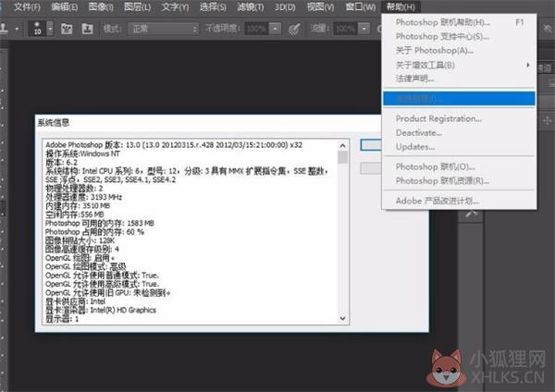The height and width of the screenshot is (392, 555).
Task: Open the 图层(L) menu
Action: pos(137,6)
